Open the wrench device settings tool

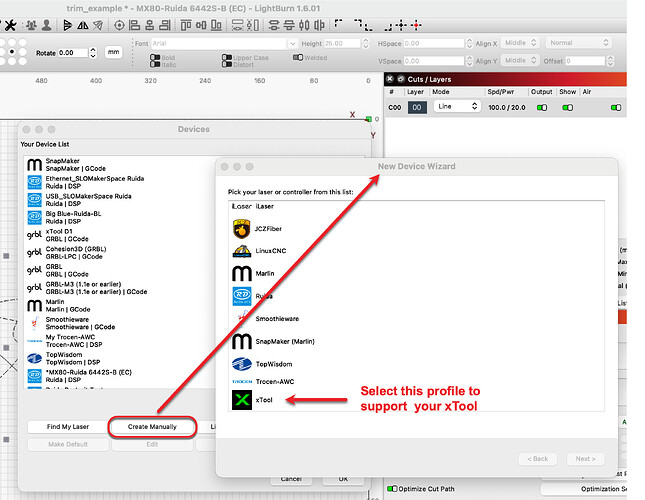10,25
